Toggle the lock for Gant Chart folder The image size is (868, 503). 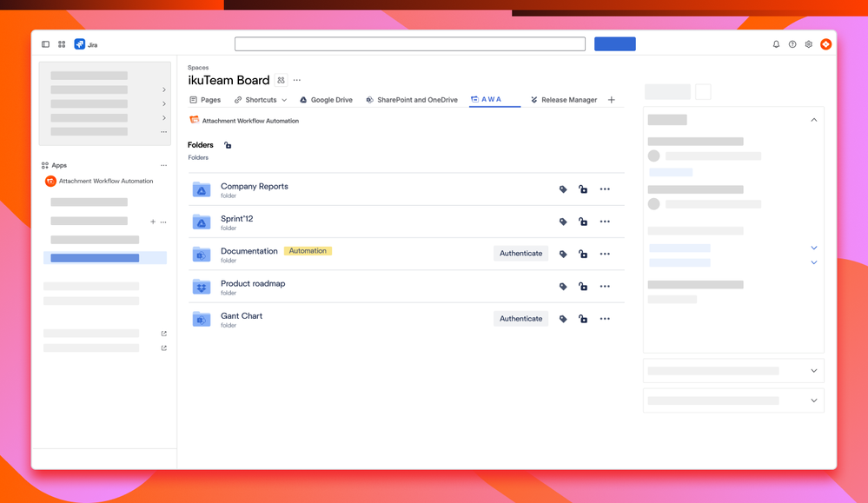[583, 319]
